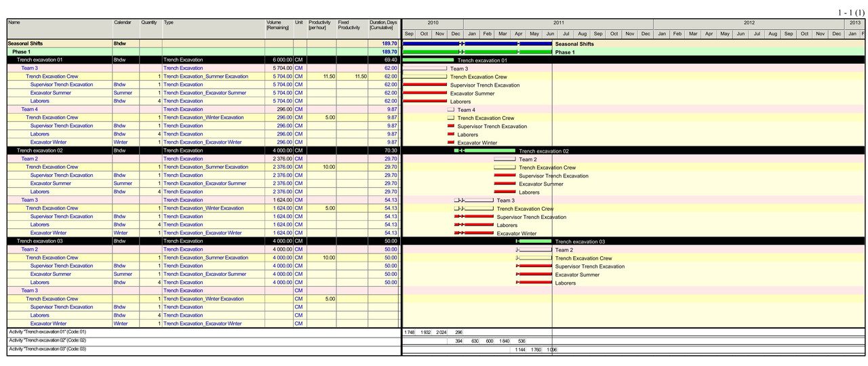Screen dimensions: 868x366
Task: Click the Productivity [per hour] column header
Action: (322, 29)
